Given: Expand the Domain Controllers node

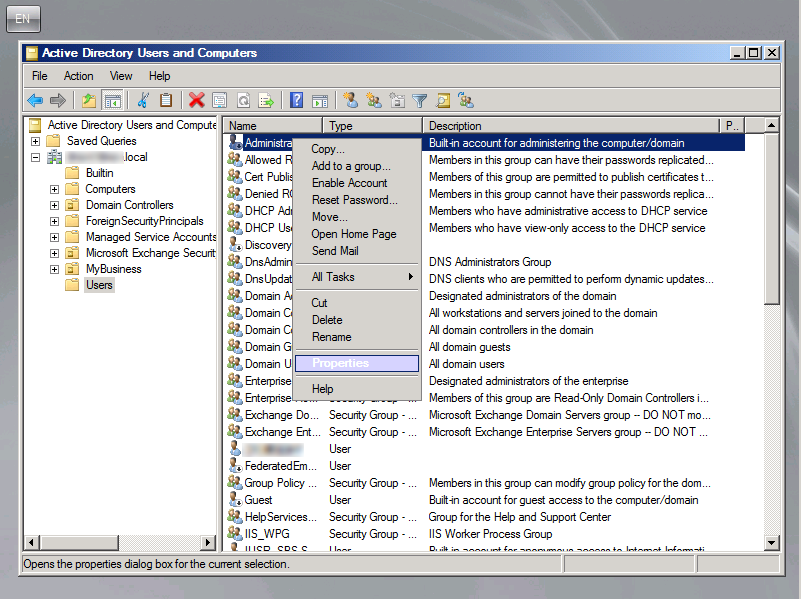Looking at the screenshot, I should 54,205.
